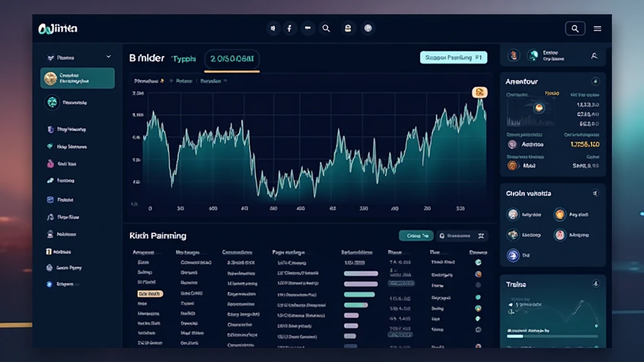Click the teal circular icon below the highlighted sidebar item
644x362 pixels.
52,102
